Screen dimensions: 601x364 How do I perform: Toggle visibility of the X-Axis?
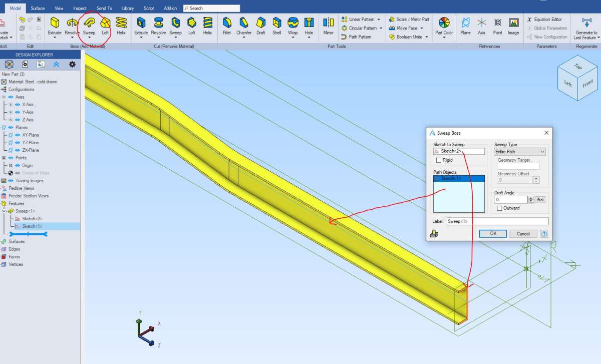(x=18, y=105)
